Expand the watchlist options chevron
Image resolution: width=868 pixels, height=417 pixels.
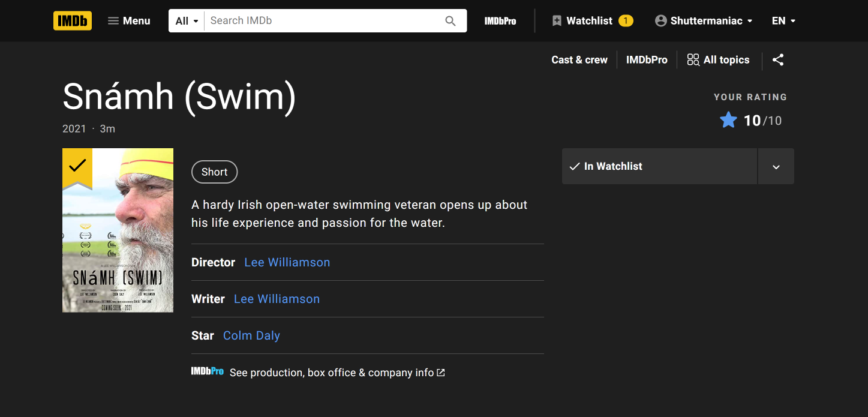776,166
